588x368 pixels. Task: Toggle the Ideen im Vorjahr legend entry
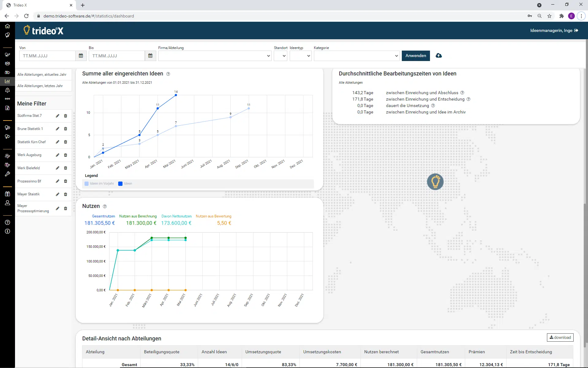tap(99, 184)
